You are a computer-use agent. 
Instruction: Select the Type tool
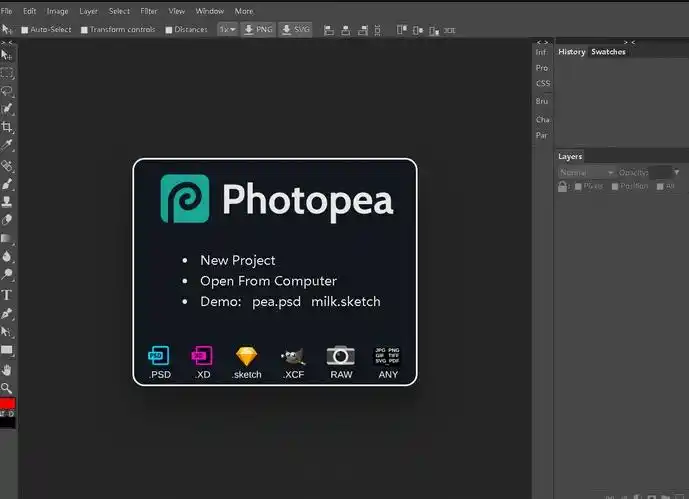click(x=7, y=295)
